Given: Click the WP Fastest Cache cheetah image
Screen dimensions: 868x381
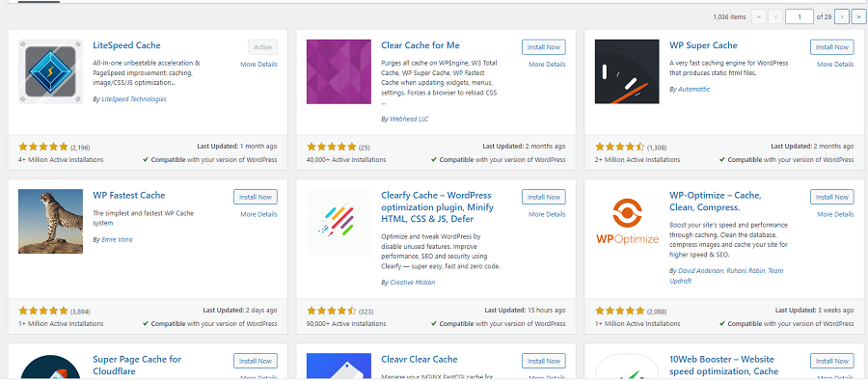Looking at the screenshot, I should [50, 222].
